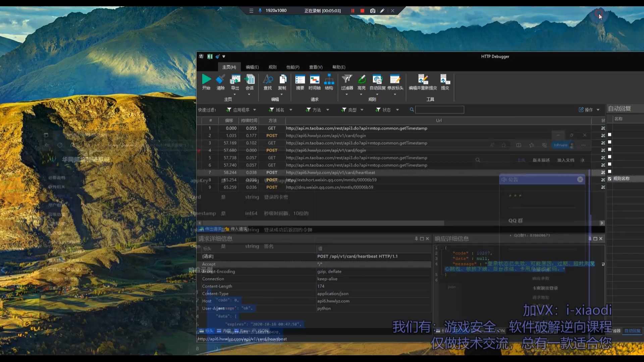The width and height of the screenshot is (644, 362).
Task: Open the 编辑(E) ribbon tab
Action: coord(252,67)
